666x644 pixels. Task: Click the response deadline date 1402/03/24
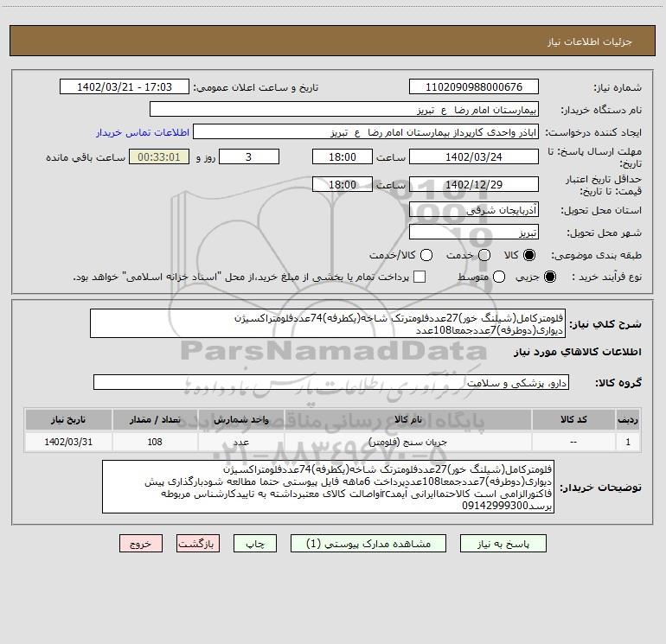coord(474,156)
